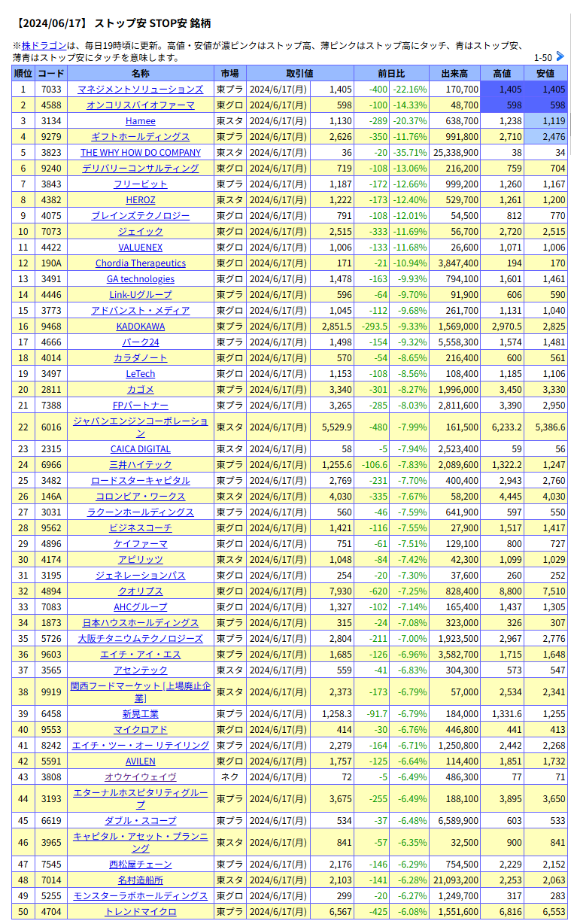The width and height of the screenshot is (571, 924).
Task: Click the 市場 column header
Action: [x=230, y=73]
